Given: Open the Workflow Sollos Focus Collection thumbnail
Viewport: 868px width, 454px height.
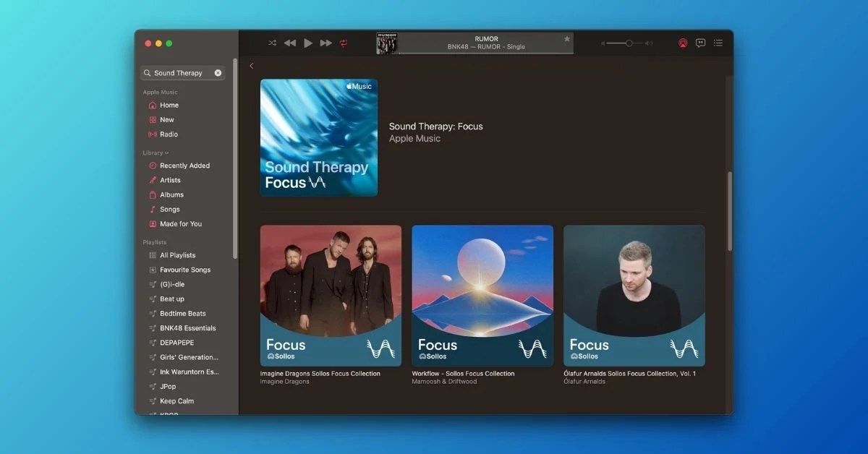Looking at the screenshot, I should coord(482,295).
